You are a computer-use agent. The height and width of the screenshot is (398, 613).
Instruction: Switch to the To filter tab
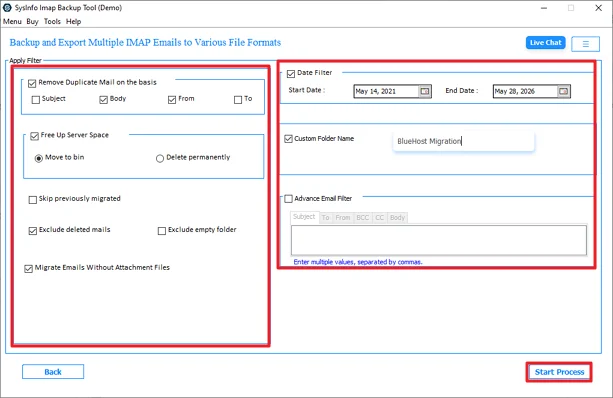326,217
